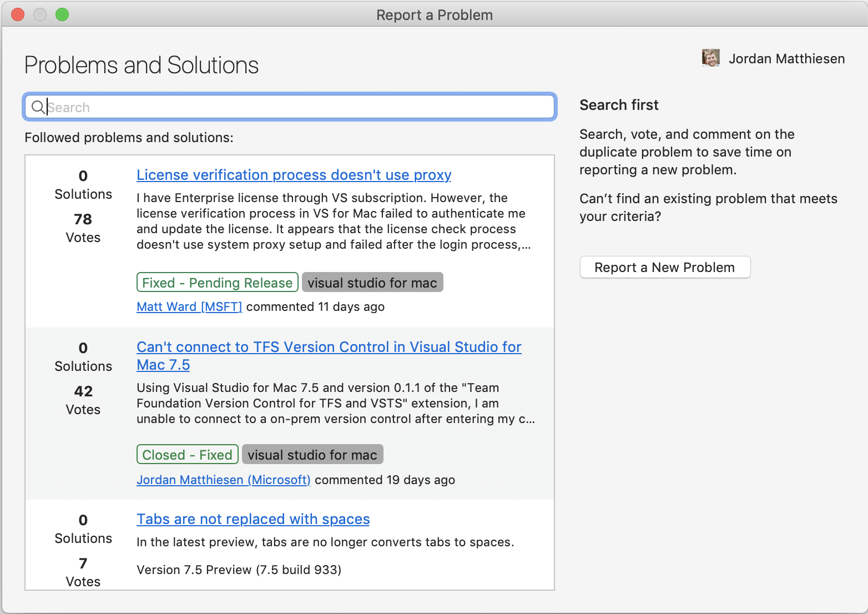
Task: Open Jordan Matthiesen (Microsoft) commenter link
Action: click(x=223, y=480)
